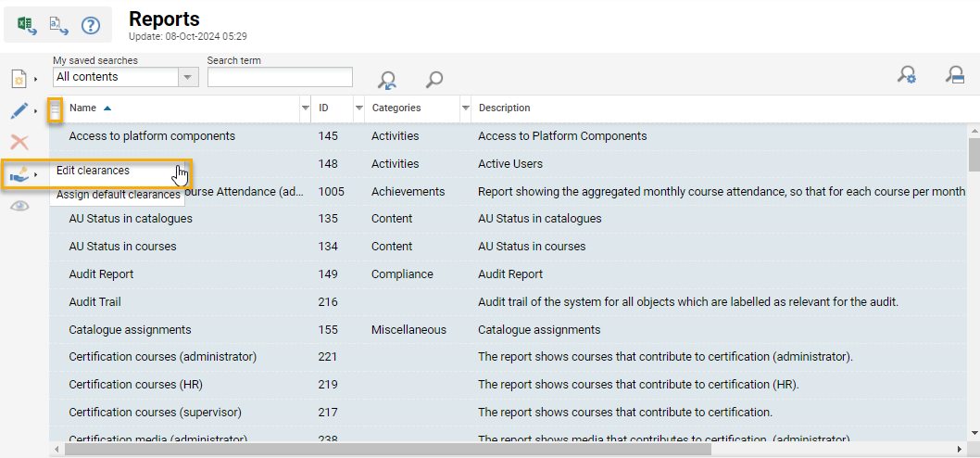Click the magnifier search icon

tap(433, 80)
